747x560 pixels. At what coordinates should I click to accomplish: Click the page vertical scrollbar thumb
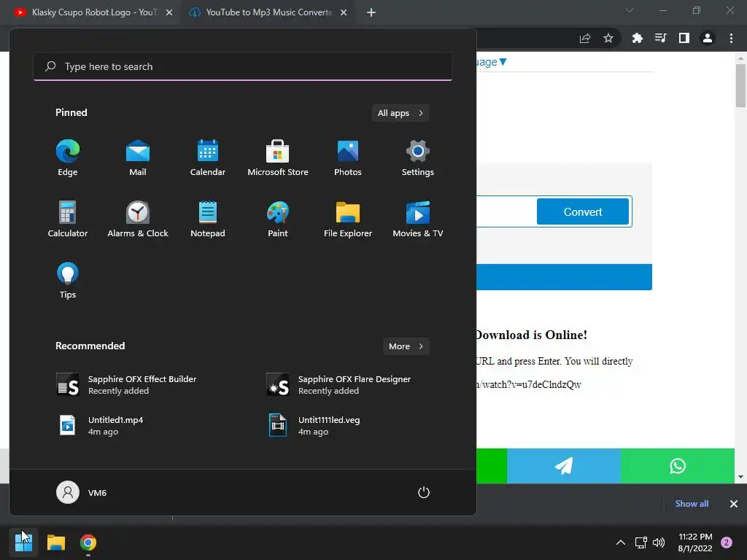point(740,86)
